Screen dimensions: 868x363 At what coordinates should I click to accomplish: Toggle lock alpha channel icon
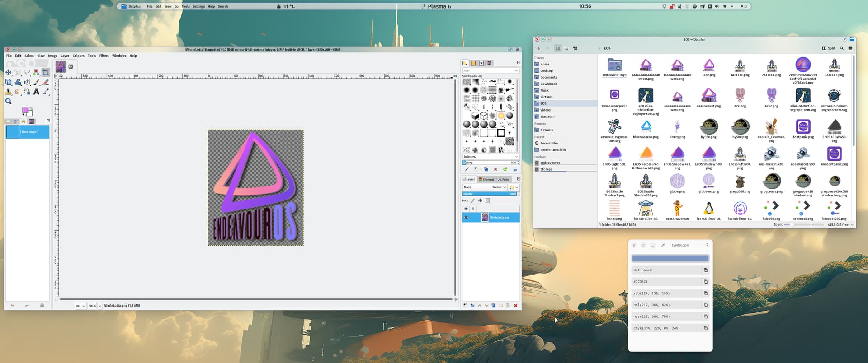(x=487, y=200)
